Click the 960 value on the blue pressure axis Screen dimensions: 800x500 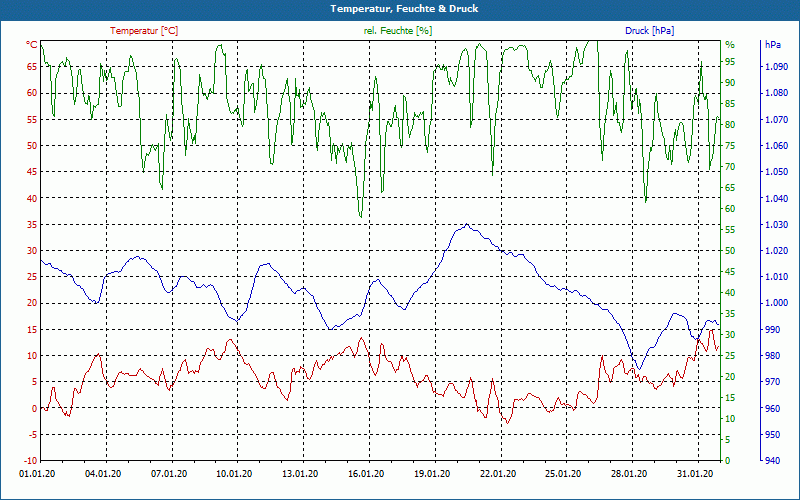pos(773,408)
